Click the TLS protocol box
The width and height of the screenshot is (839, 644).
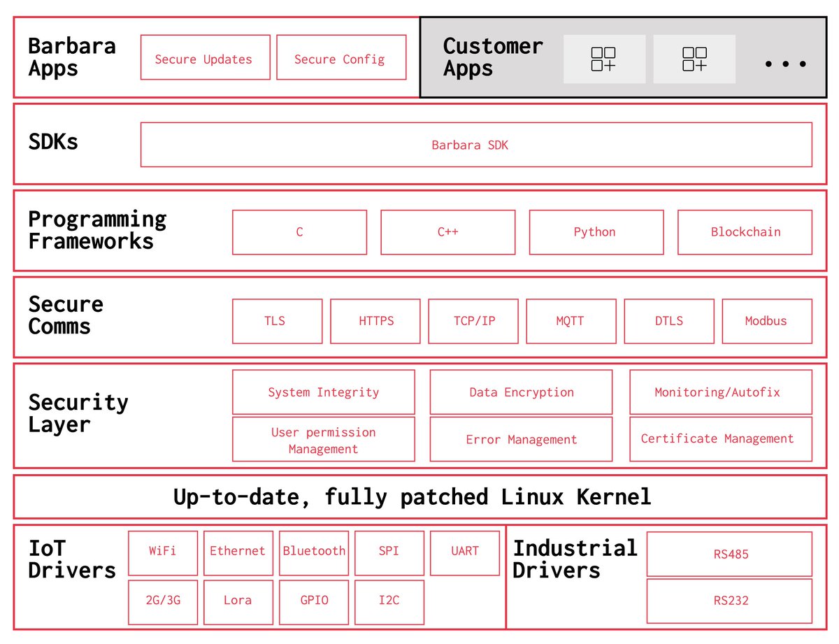(x=277, y=321)
